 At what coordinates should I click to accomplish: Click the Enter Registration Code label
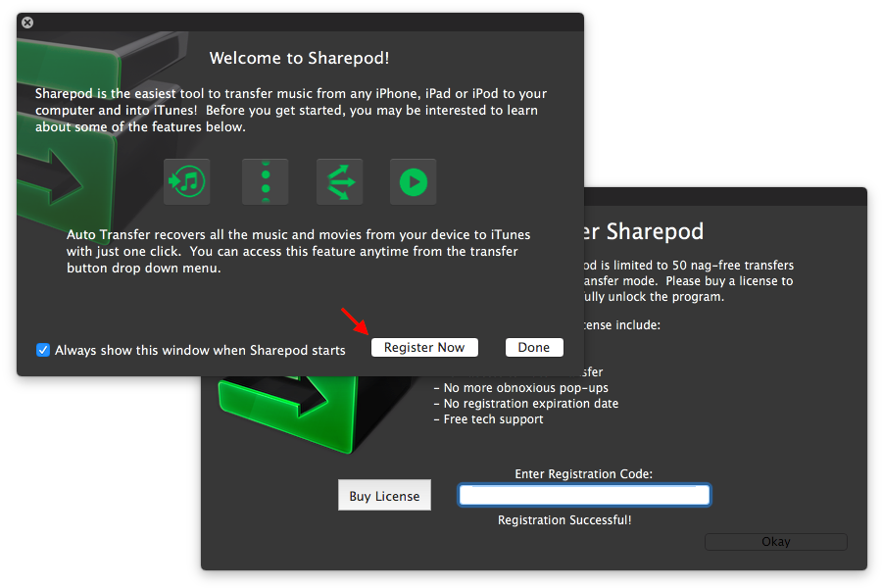click(584, 473)
